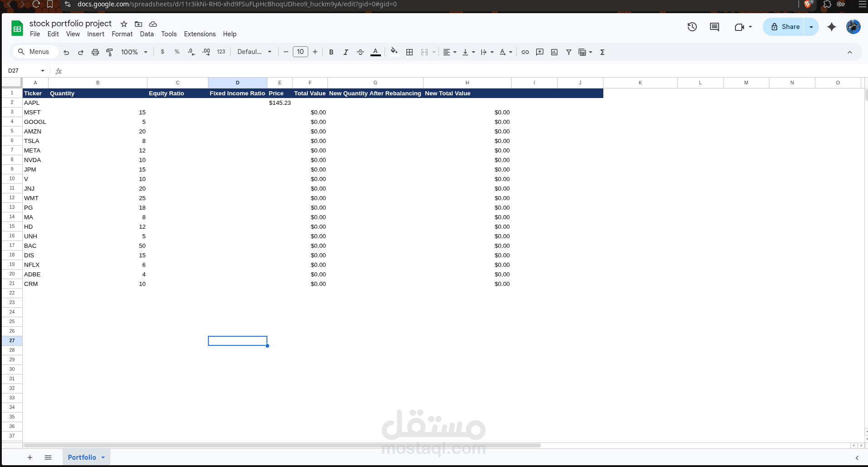Print the spreadsheet with printer icon

pos(95,52)
